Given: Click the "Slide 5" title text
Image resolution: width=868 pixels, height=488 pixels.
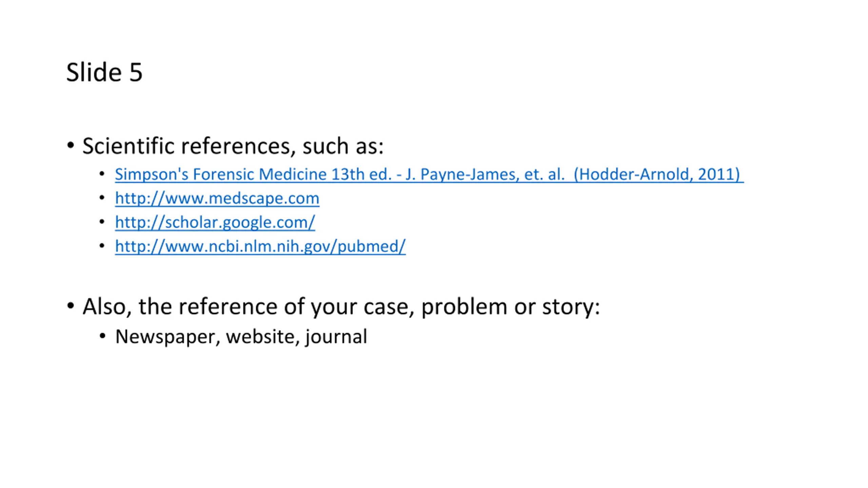Looking at the screenshot, I should 104,72.
